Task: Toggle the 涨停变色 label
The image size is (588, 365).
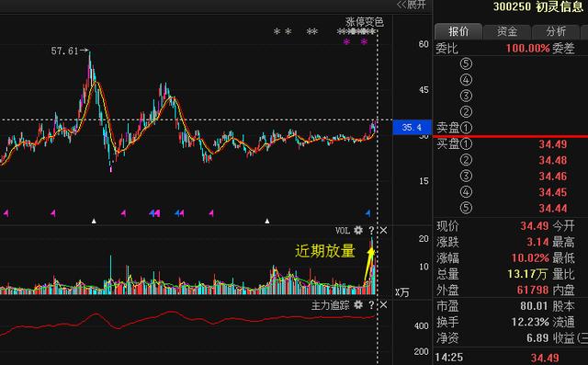Action: point(364,22)
